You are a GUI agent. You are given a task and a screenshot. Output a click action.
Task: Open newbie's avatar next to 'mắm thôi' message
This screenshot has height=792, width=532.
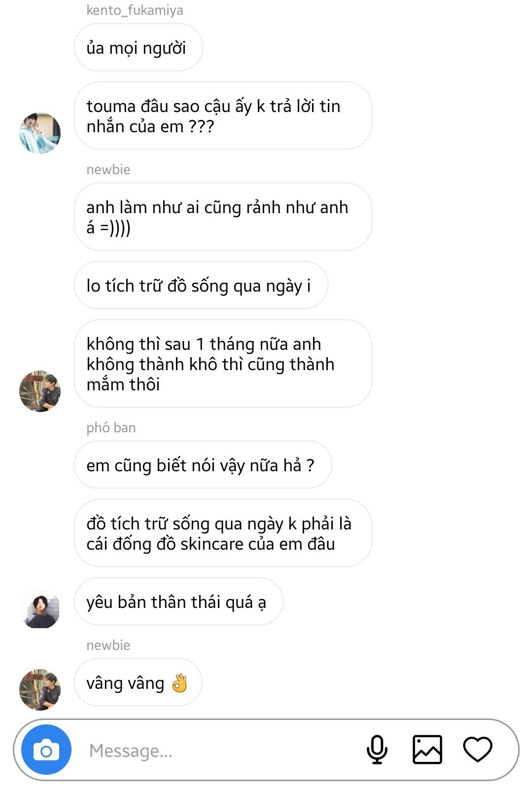[x=40, y=391]
